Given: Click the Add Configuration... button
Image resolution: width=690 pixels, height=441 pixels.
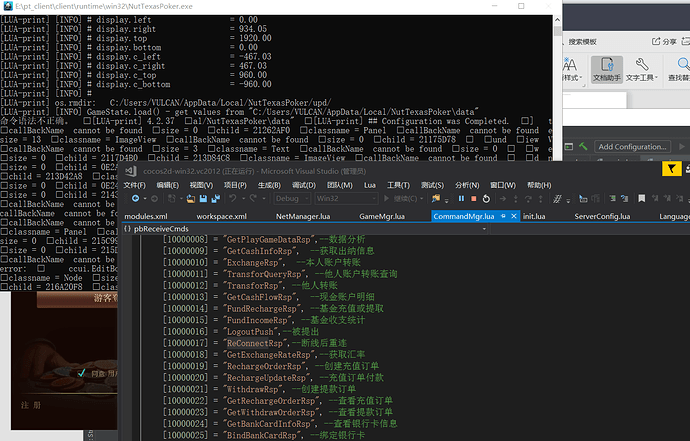Looking at the screenshot, I should [632, 147].
